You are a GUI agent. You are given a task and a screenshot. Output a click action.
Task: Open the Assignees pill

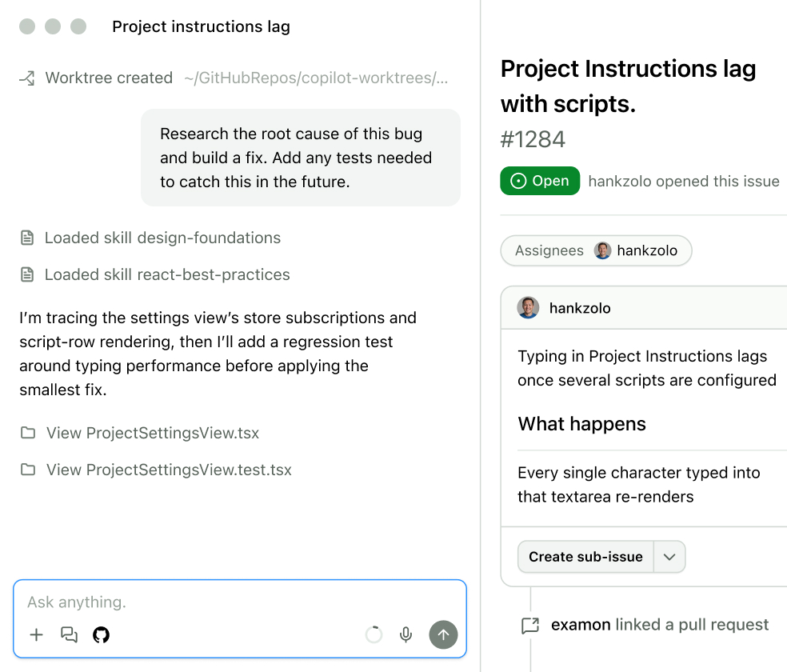click(597, 250)
